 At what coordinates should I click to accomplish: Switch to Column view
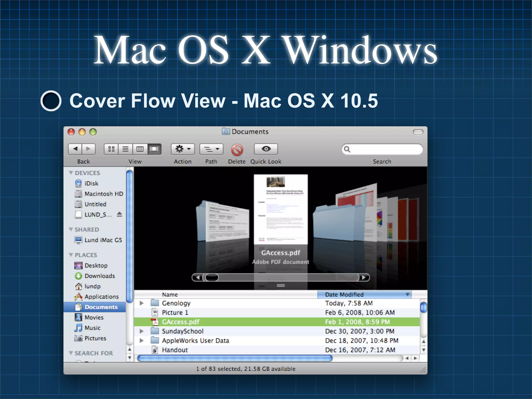click(x=140, y=149)
